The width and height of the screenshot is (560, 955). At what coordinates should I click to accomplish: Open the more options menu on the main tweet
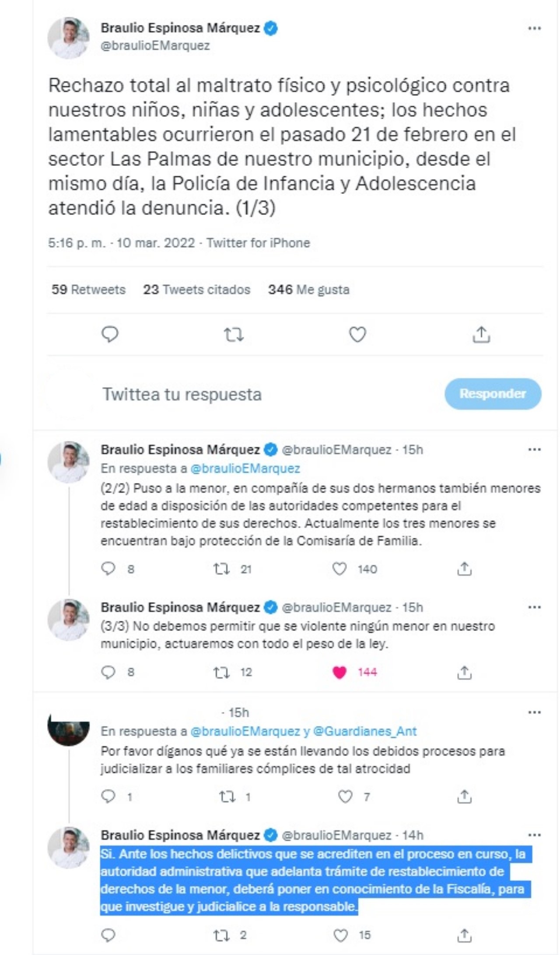tap(534, 28)
